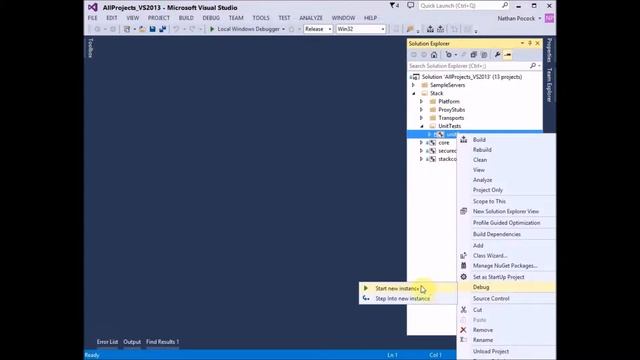This screenshot has width=640, height=360.
Task: Choose Step Into new instance
Action: tap(408, 298)
